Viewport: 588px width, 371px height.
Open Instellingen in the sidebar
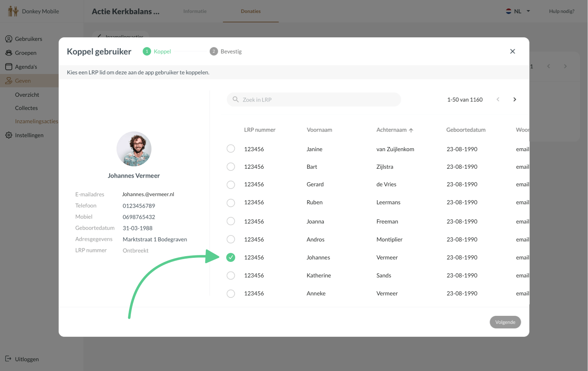click(x=29, y=135)
